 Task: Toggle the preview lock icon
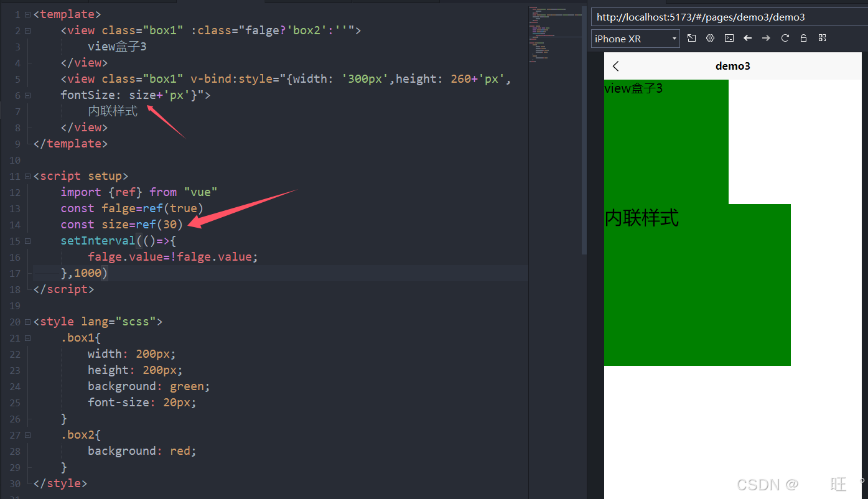pos(803,38)
